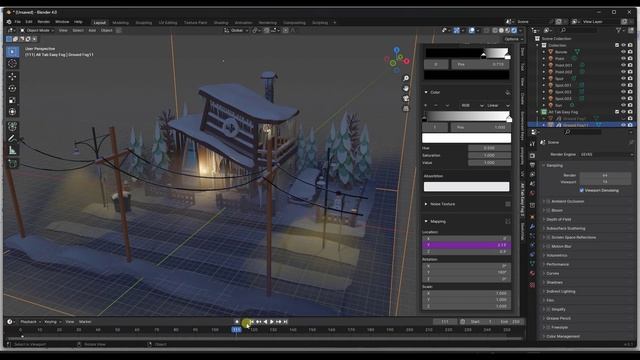This screenshot has width=640, height=360.
Task: Click the Blender logo menu icon
Action: [9, 22]
